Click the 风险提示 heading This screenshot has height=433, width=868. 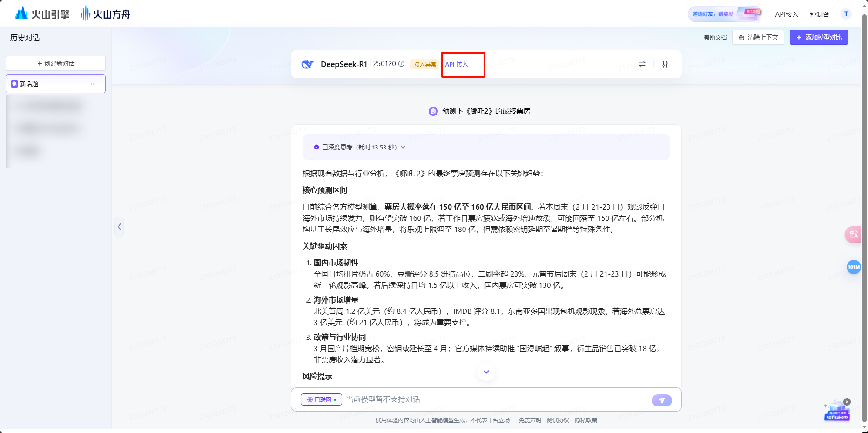pos(317,376)
